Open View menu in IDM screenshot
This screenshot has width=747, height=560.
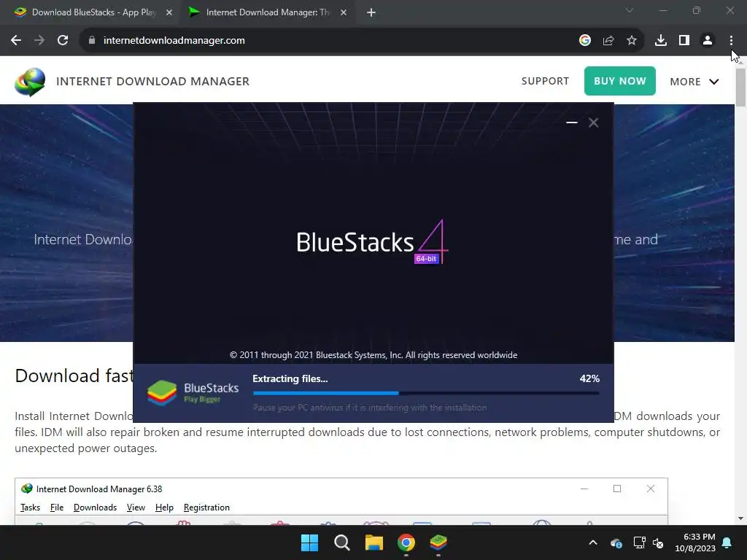(x=136, y=507)
